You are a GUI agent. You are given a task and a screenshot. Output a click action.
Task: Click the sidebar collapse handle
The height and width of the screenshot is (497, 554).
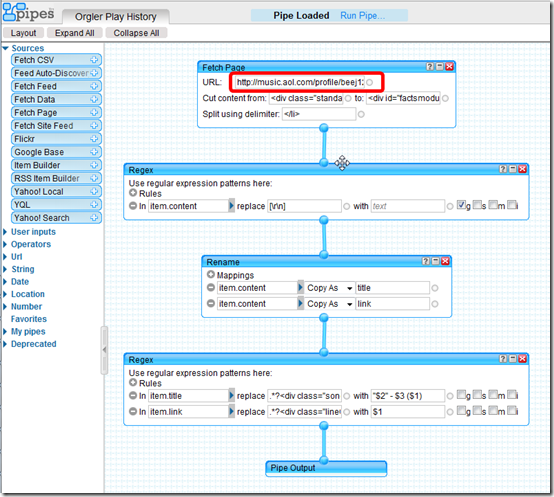(x=104, y=350)
